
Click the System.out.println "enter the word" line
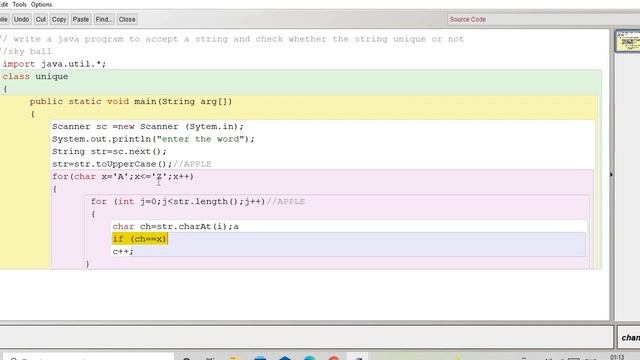pos(153,139)
